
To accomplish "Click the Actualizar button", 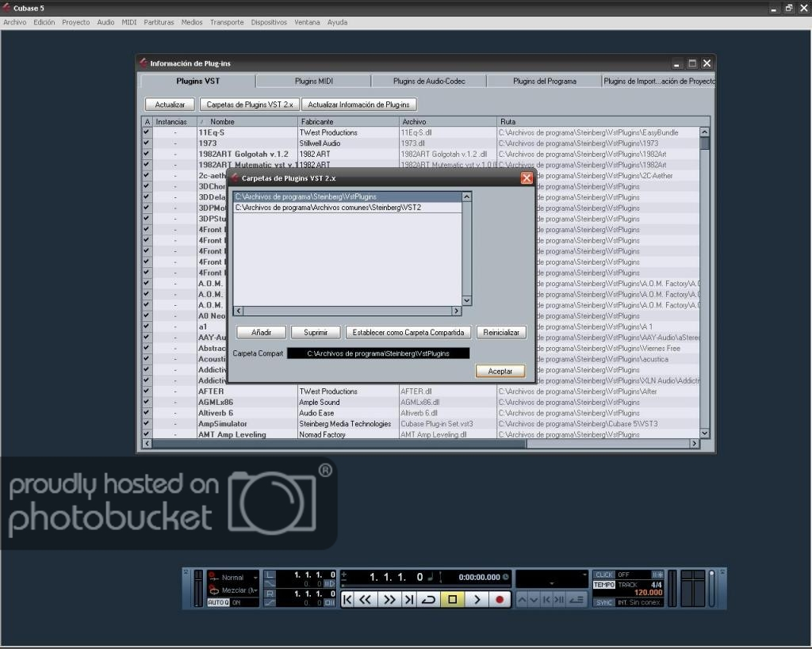I will [x=170, y=105].
